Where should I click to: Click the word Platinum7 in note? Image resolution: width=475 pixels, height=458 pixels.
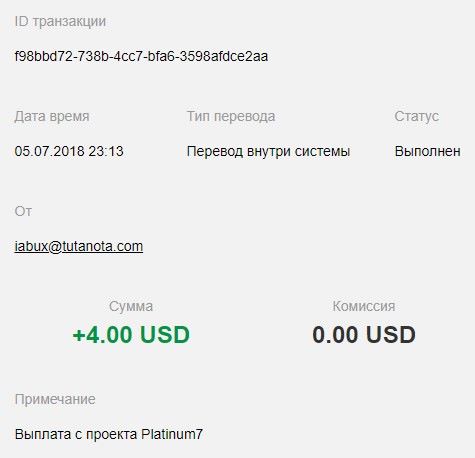[x=172, y=434]
